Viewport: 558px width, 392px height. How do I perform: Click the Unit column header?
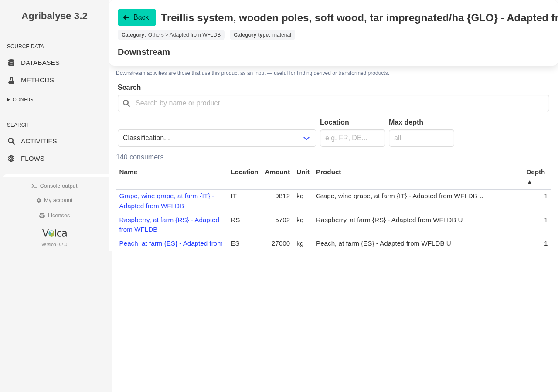pos(303,172)
